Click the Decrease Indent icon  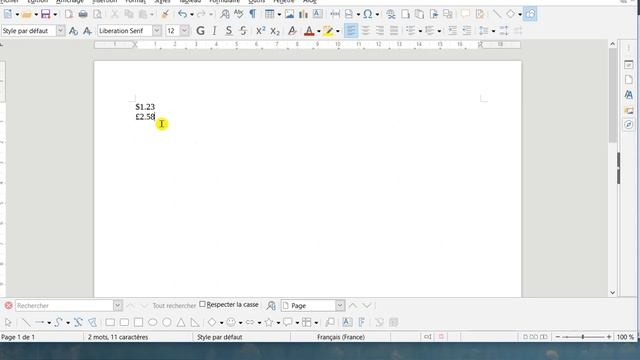(467, 31)
